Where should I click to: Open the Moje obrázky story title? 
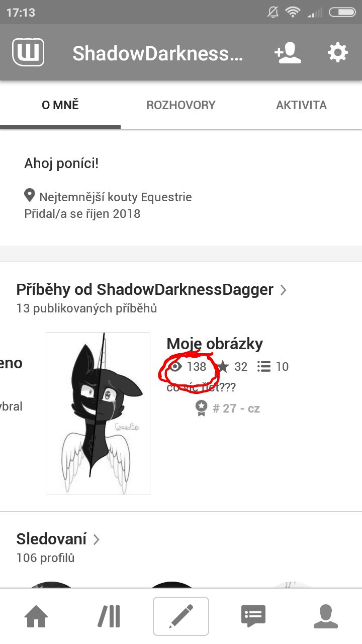[215, 344]
